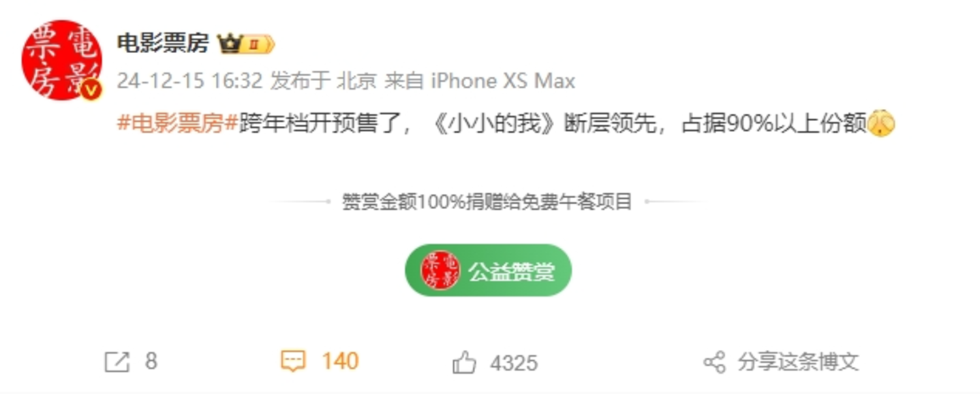This screenshot has width=980, height=403.
Task: Click the red seal icon inside 公益赞赏
Action: click(440, 270)
